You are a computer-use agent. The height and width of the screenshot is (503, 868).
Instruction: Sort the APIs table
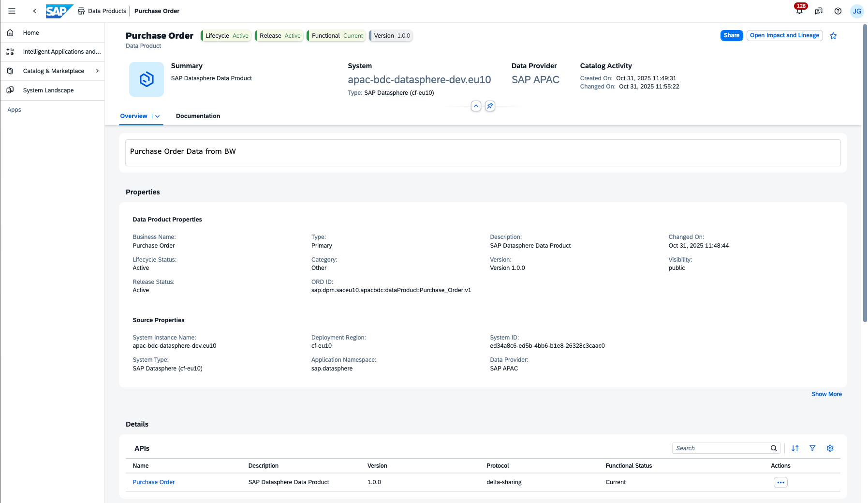click(795, 448)
